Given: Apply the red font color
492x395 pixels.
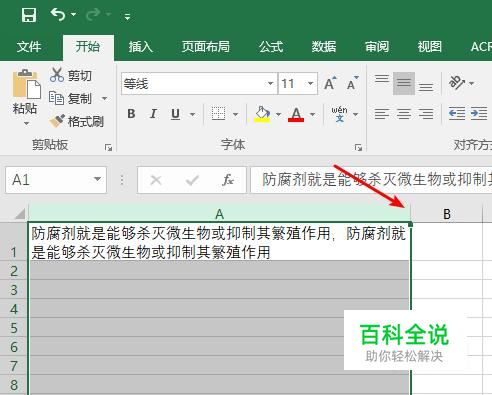Looking at the screenshot, I should tap(296, 114).
